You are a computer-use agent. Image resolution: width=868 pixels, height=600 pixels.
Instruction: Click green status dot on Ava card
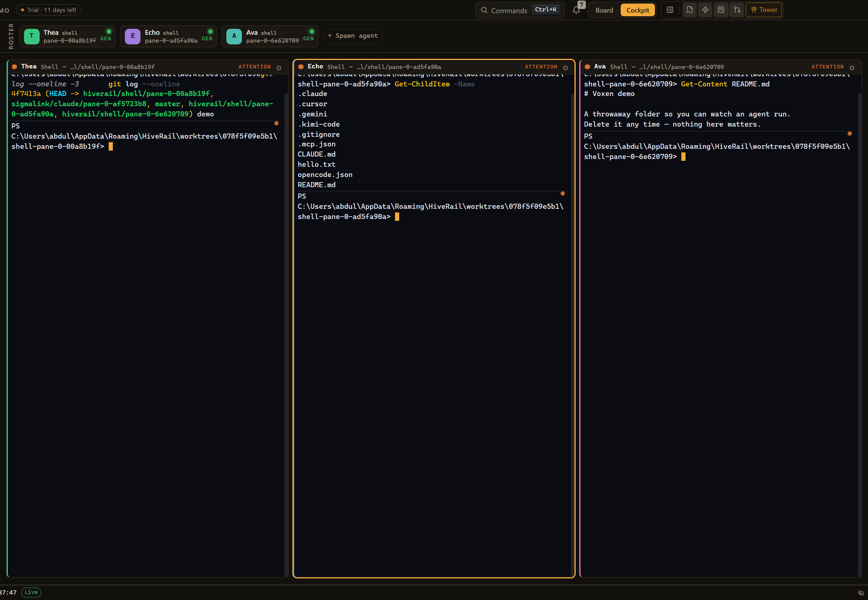pyautogui.click(x=312, y=31)
